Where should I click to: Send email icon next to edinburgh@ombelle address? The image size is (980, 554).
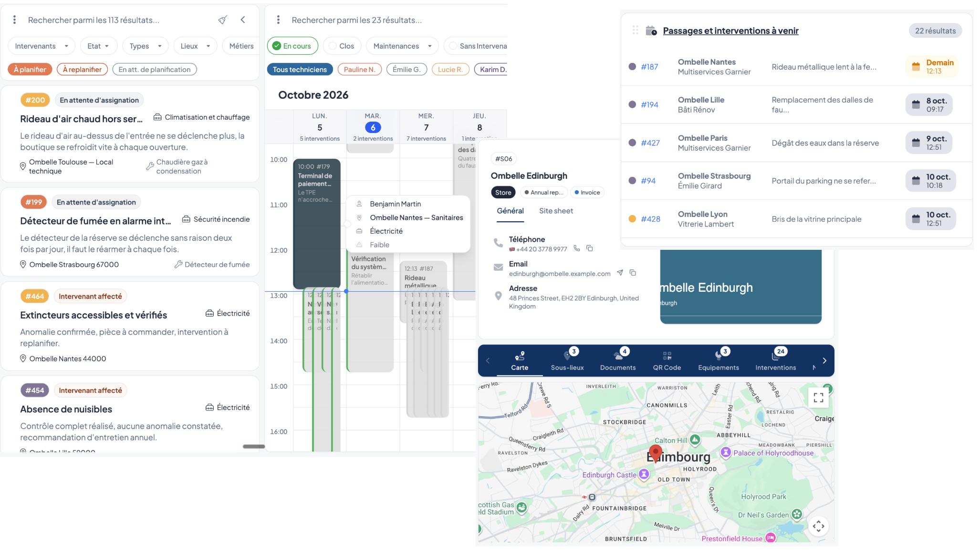tap(620, 273)
